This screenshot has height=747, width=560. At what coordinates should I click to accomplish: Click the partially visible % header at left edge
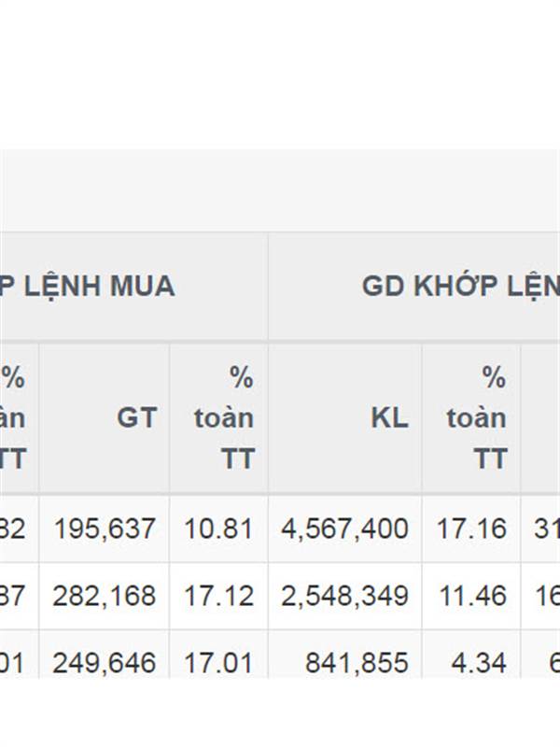pos(12,417)
